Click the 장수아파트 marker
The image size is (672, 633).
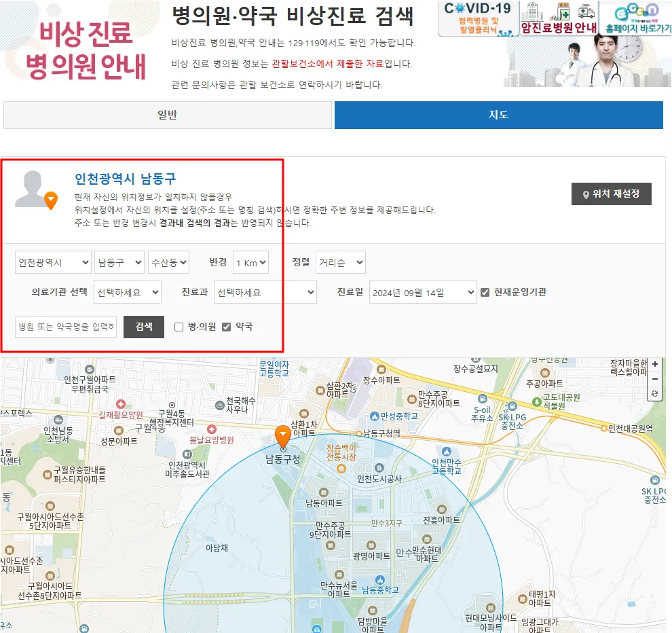381,369
